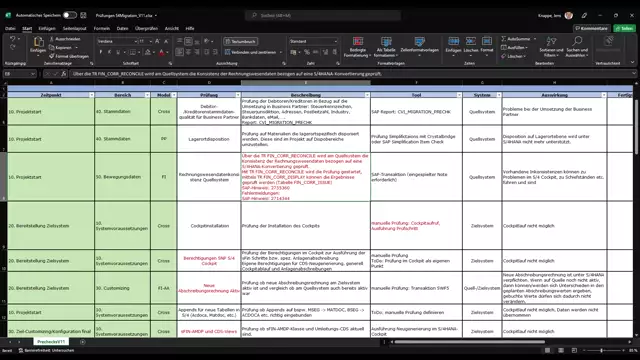Image resolution: width=640 pixels, height=360 pixels.
Task: Click the percent style icon
Action: coord(307,52)
